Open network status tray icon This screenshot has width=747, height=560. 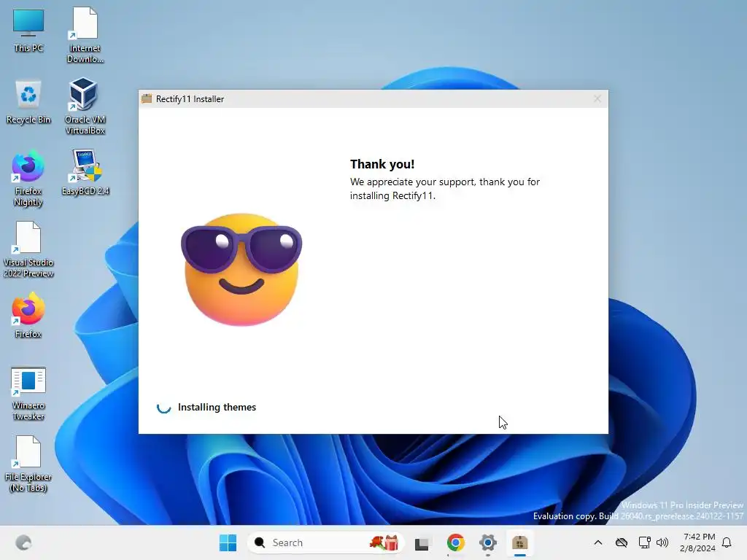(x=644, y=542)
